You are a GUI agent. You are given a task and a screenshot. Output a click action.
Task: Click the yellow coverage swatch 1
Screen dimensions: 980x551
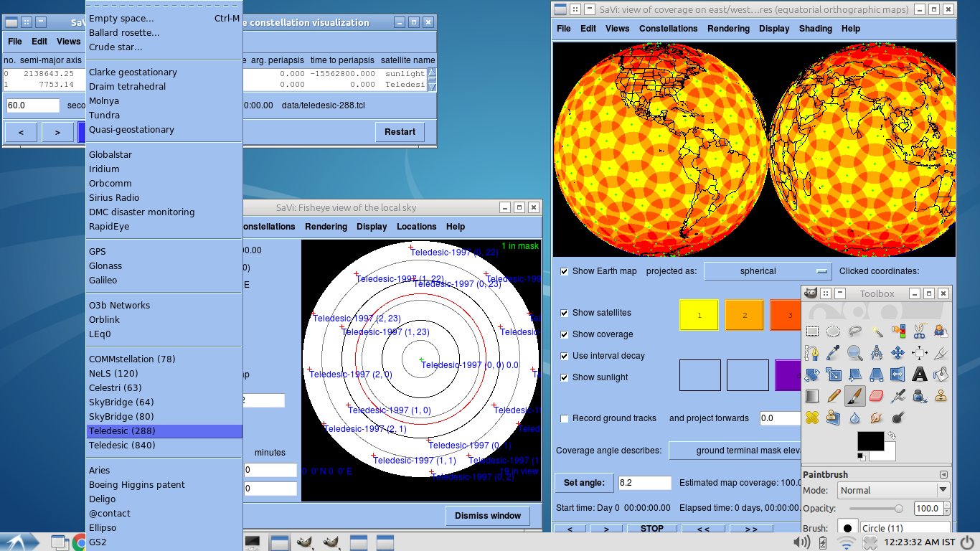coord(699,315)
